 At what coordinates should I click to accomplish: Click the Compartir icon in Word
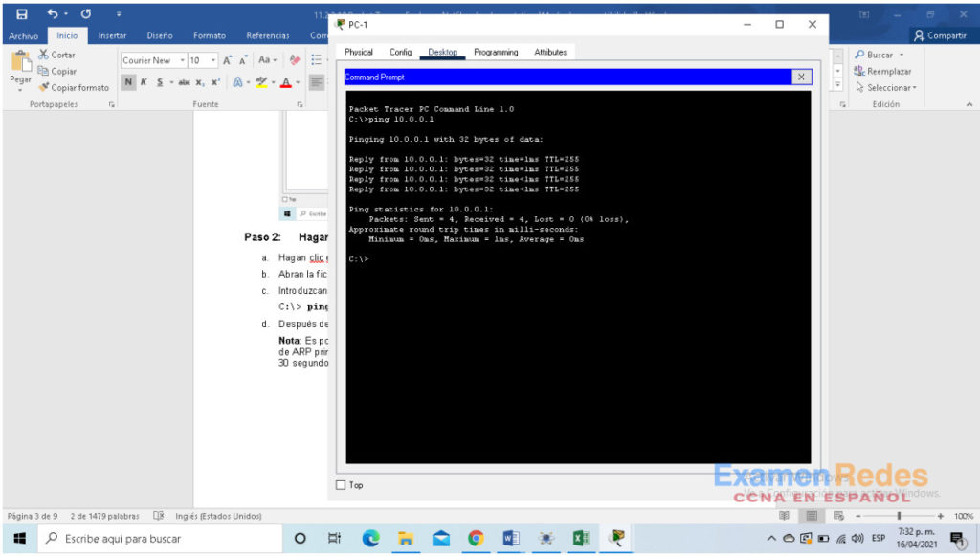click(x=940, y=33)
